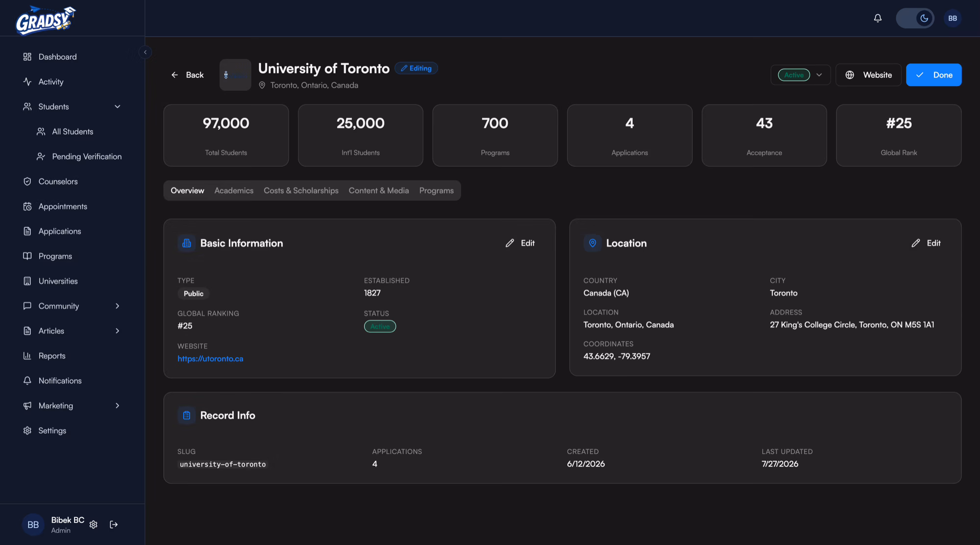Viewport: 980px width, 545px height.
Task: Edit Location section
Action: click(926, 243)
